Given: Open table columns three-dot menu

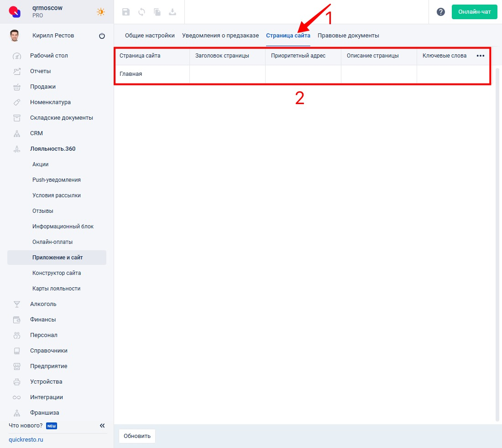Looking at the screenshot, I should (480, 56).
